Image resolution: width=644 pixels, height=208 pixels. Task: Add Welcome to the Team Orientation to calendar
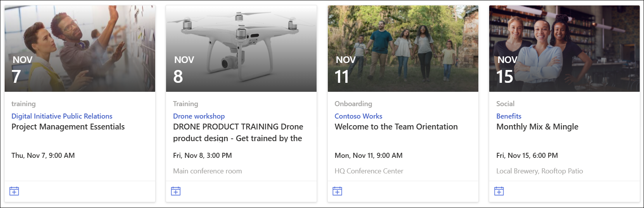(338, 191)
